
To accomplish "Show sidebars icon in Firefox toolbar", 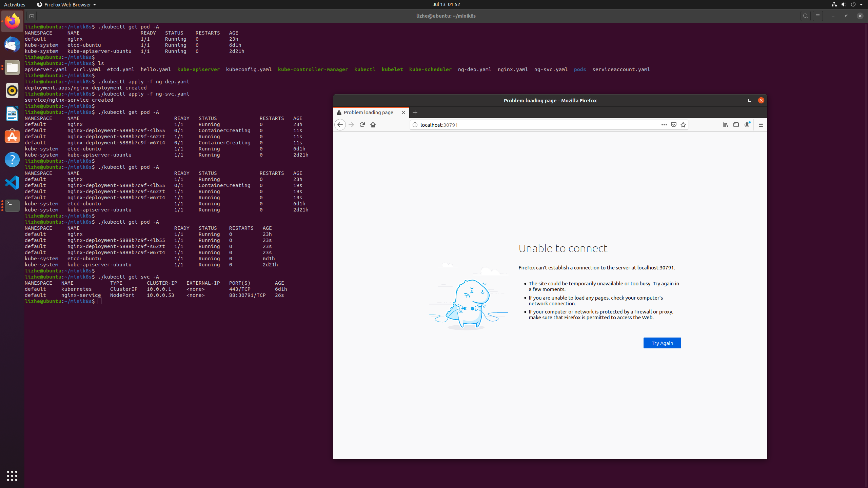I will click(x=736, y=125).
